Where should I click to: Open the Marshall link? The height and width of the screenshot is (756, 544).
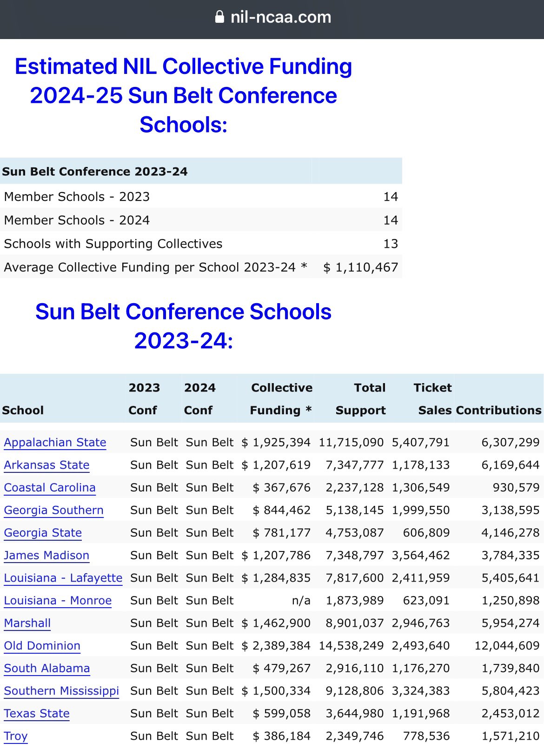point(27,623)
